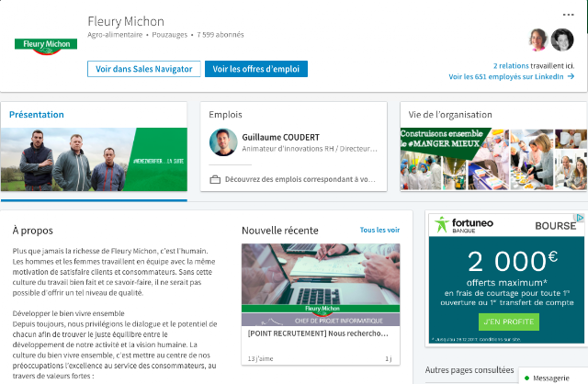
Task: Open Voir dans Sales Navigator
Action: (144, 69)
